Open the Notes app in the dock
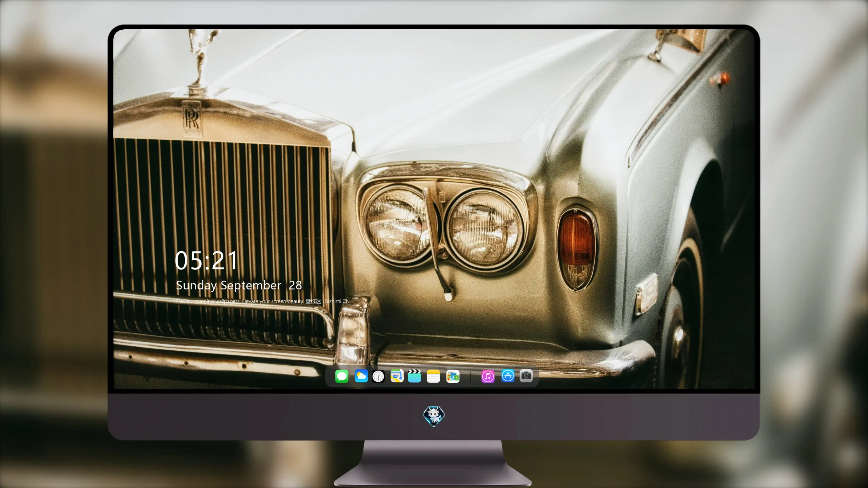868x488 pixels. tap(433, 376)
